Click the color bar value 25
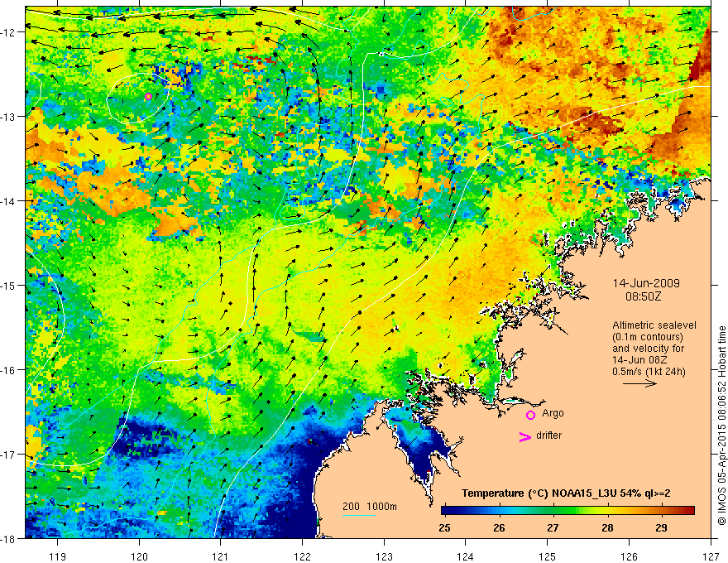Viewport: 728px width, 563px height. tap(444, 527)
